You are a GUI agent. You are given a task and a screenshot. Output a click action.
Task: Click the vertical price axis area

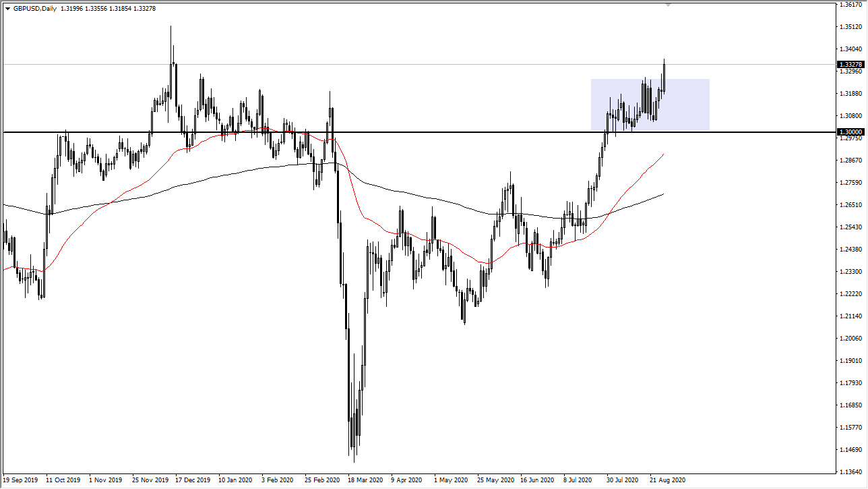850,270
